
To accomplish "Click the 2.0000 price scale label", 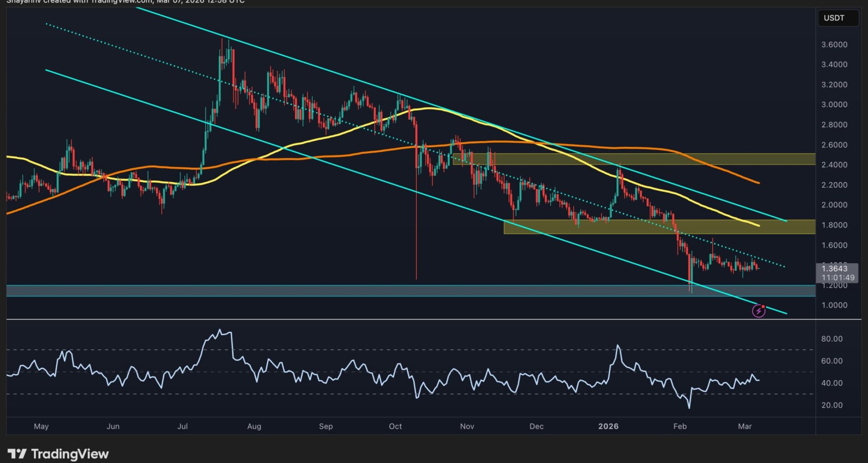I will coord(834,205).
